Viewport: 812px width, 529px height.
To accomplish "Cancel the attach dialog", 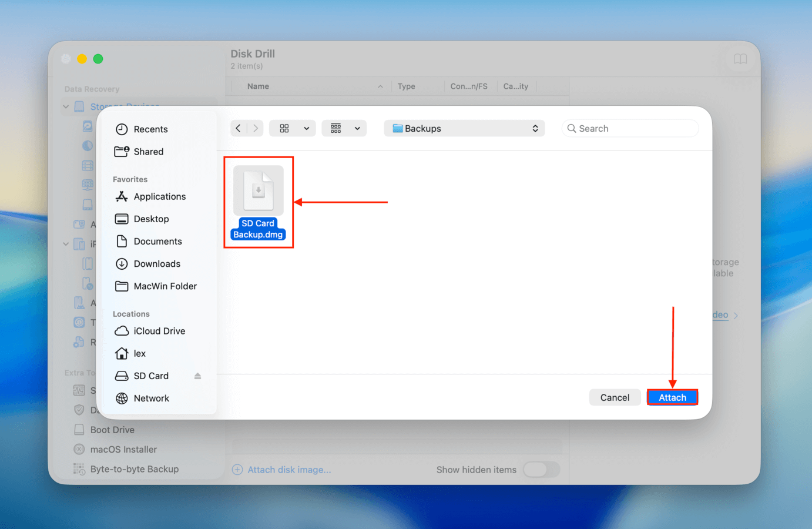I will pos(615,397).
